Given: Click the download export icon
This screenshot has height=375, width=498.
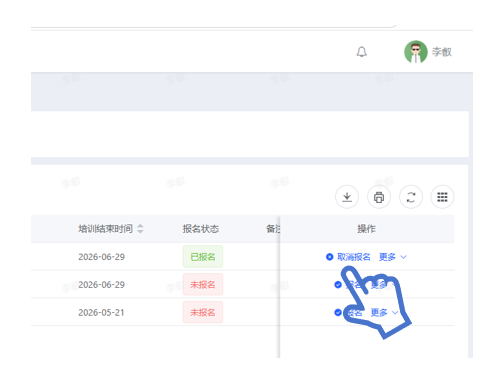Looking at the screenshot, I should pos(347,197).
